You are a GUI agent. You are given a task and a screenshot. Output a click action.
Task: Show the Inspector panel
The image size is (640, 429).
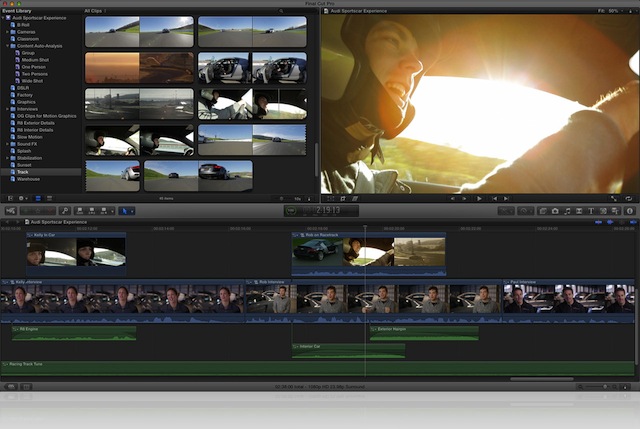pyautogui.click(x=629, y=211)
